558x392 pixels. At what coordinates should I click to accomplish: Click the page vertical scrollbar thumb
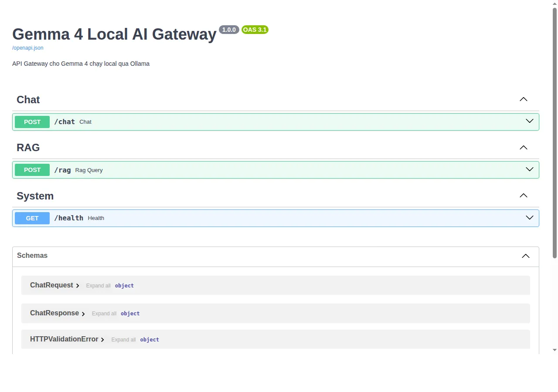pyautogui.click(x=555, y=133)
